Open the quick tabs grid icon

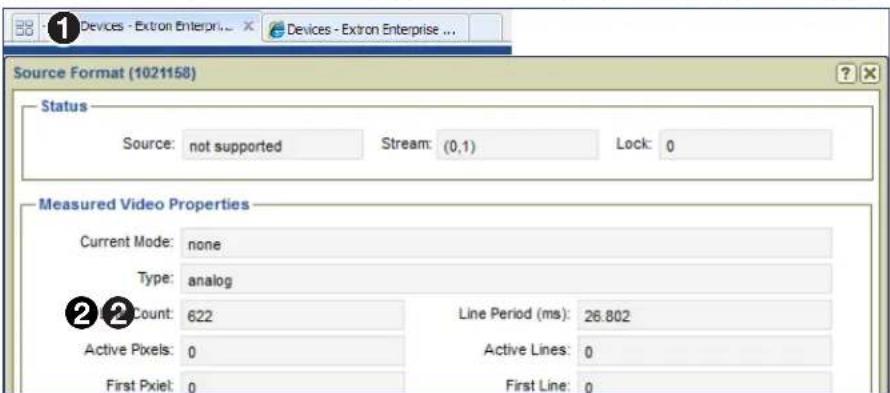click(24, 28)
